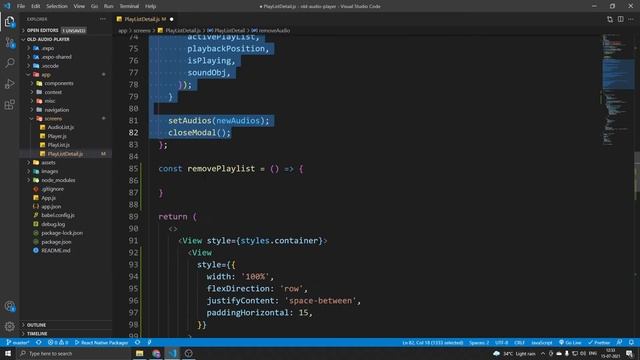Open the taskbar notification center
This screenshot has height=360, width=640.
click(x=629, y=353)
